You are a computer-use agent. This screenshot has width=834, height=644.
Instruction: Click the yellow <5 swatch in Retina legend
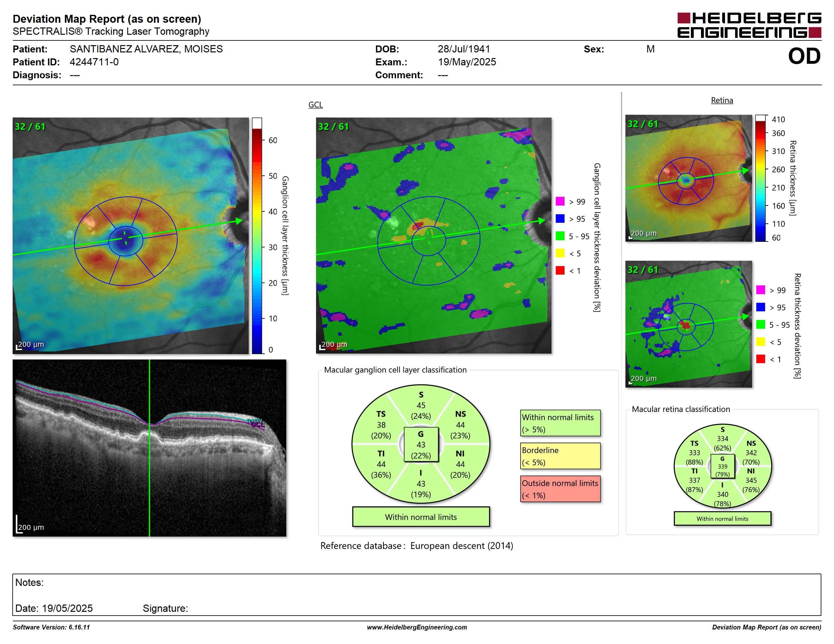click(x=760, y=342)
